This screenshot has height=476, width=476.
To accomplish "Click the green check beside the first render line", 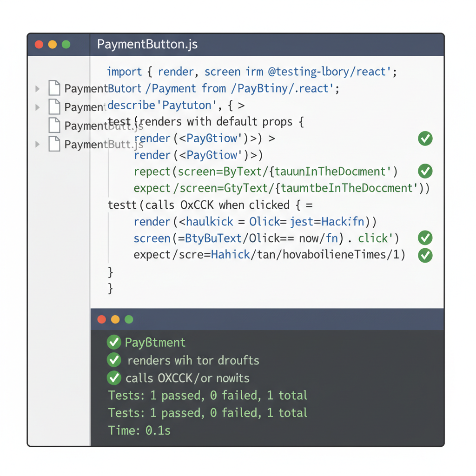I will pos(425,139).
